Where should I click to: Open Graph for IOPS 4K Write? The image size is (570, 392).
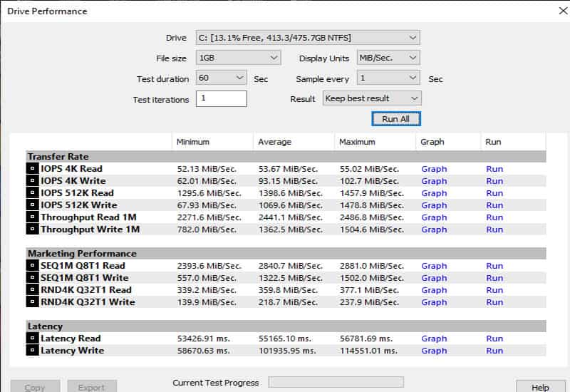(x=434, y=181)
